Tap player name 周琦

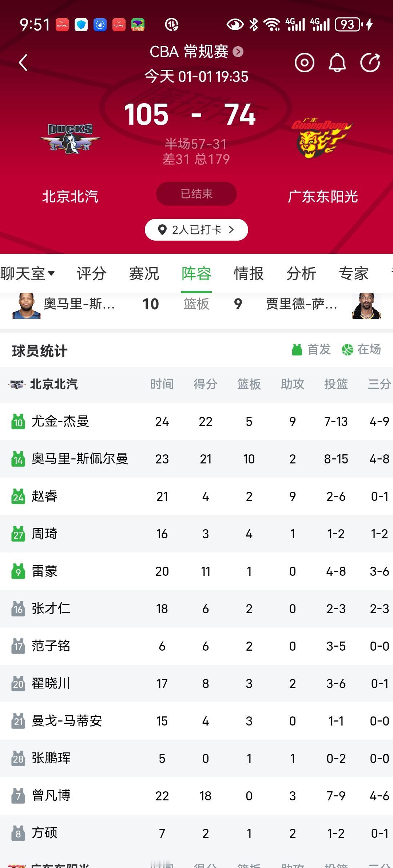coord(44,534)
